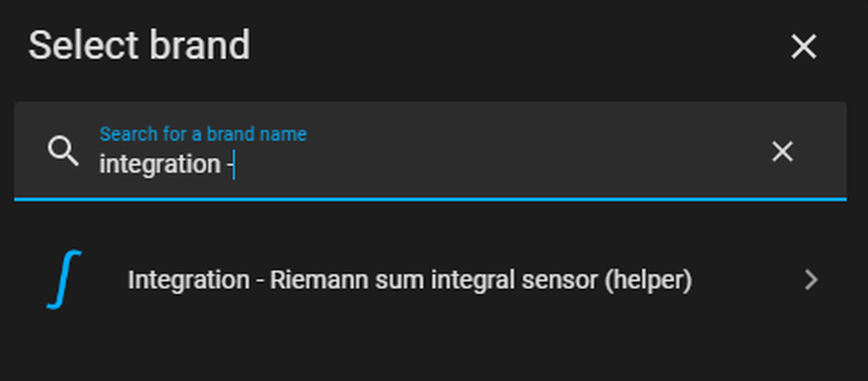Focus the brand name search box
The height and width of the screenshot is (381, 868).
coord(430,151)
